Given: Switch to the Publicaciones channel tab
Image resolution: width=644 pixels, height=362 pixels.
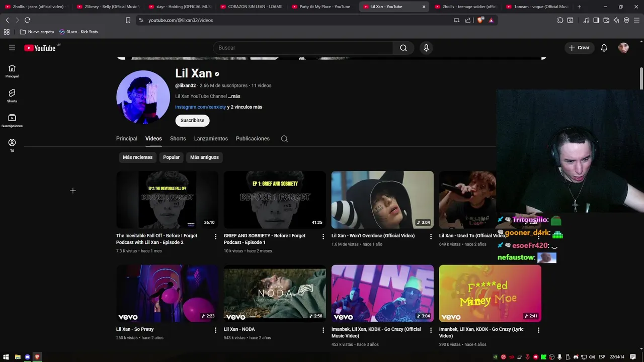Looking at the screenshot, I should pos(253,139).
